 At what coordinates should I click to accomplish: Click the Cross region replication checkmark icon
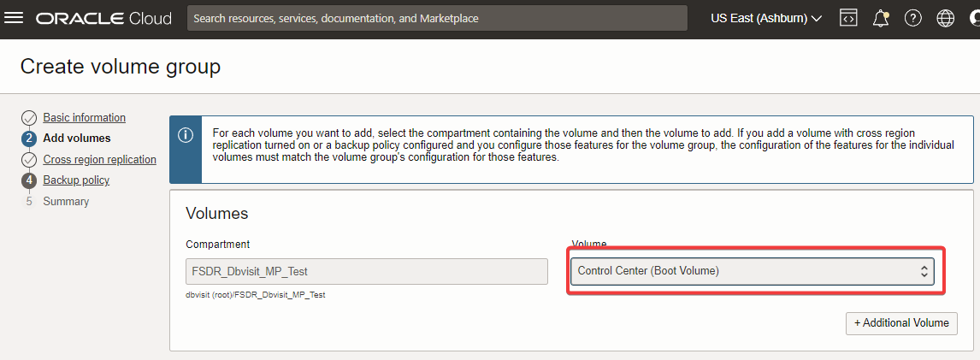point(28,160)
